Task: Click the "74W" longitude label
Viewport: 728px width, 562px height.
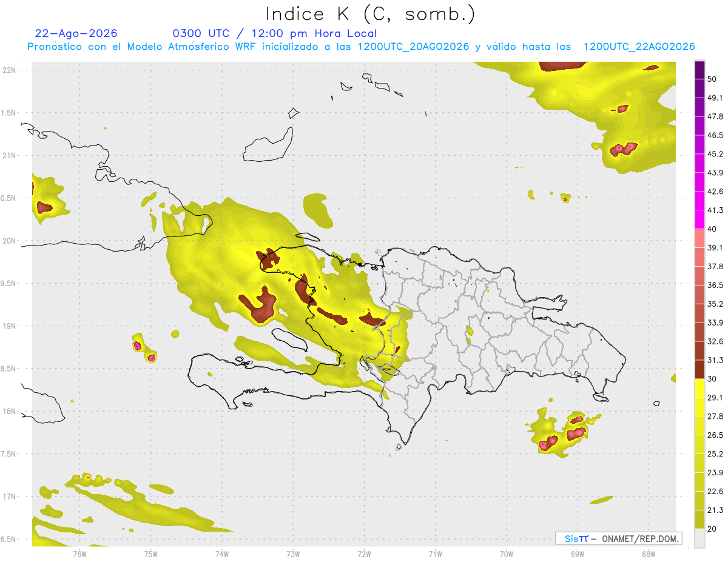Action: click(x=222, y=554)
